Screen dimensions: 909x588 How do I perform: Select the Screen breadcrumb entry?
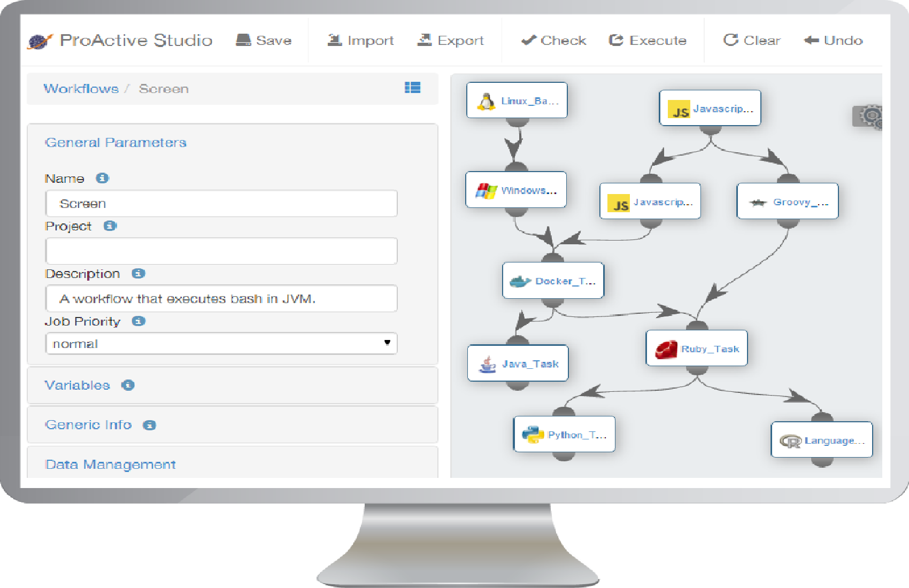[x=164, y=89]
